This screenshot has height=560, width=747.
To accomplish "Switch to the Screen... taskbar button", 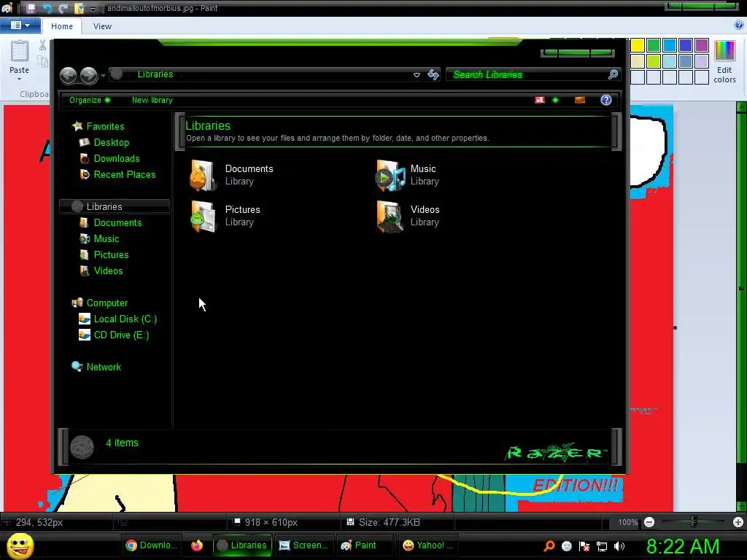I will pyautogui.click(x=304, y=545).
